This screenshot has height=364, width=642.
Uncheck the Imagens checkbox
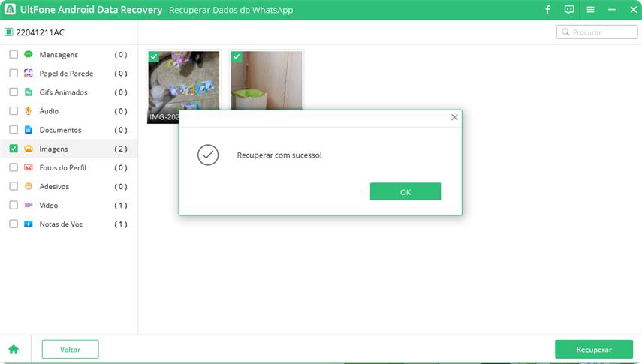14,149
